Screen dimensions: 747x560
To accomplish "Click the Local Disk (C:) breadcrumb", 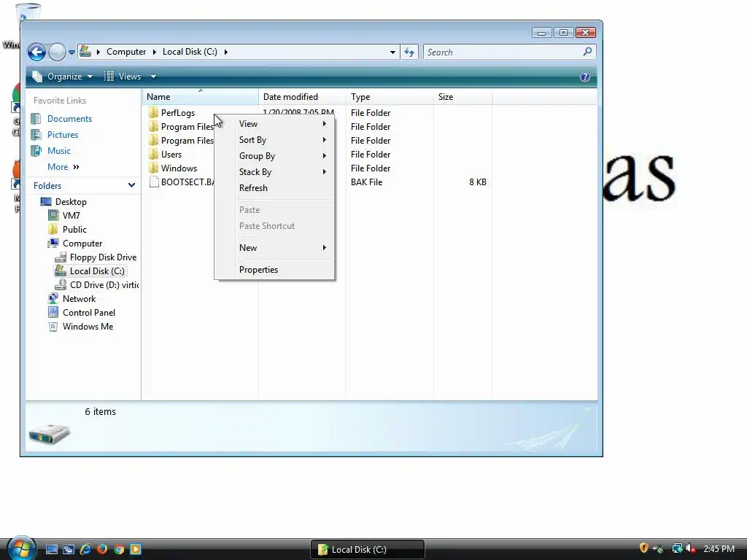I will click(190, 52).
